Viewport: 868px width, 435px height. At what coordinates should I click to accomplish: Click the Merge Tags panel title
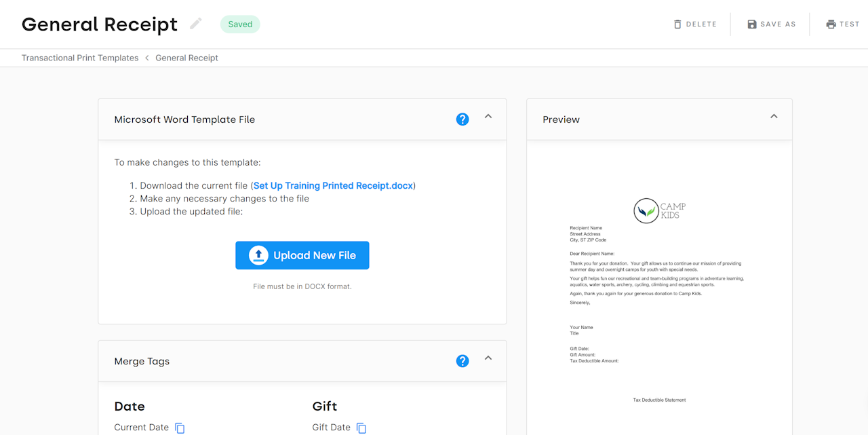(142, 361)
